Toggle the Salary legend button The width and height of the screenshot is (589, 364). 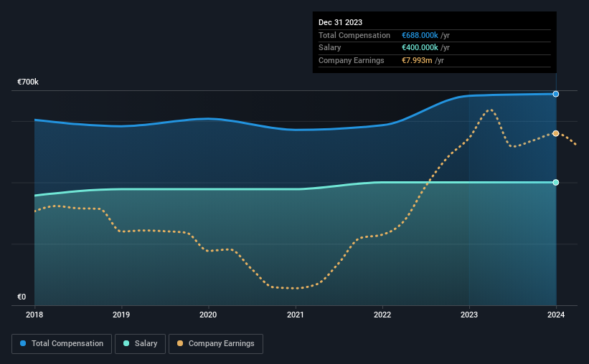(x=140, y=344)
